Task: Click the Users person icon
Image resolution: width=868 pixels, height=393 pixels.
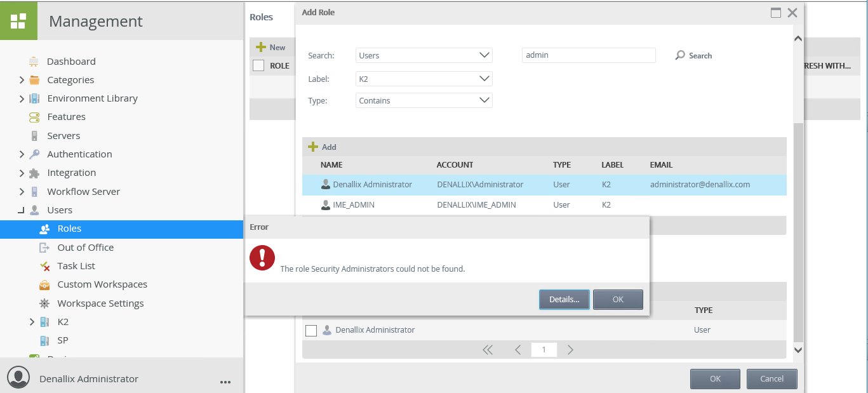Action: pos(34,210)
